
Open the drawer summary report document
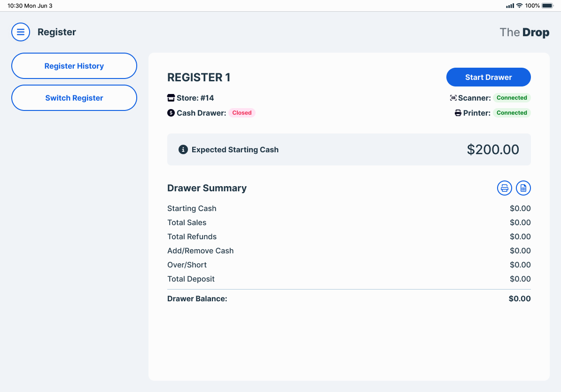(x=523, y=188)
